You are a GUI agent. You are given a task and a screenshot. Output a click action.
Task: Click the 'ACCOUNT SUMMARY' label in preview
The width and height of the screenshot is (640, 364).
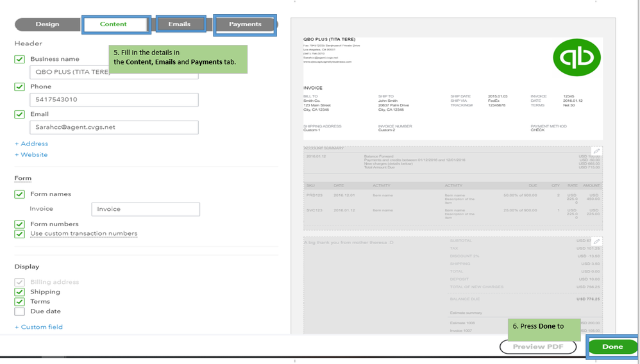pyautogui.click(x=323, y=148)
